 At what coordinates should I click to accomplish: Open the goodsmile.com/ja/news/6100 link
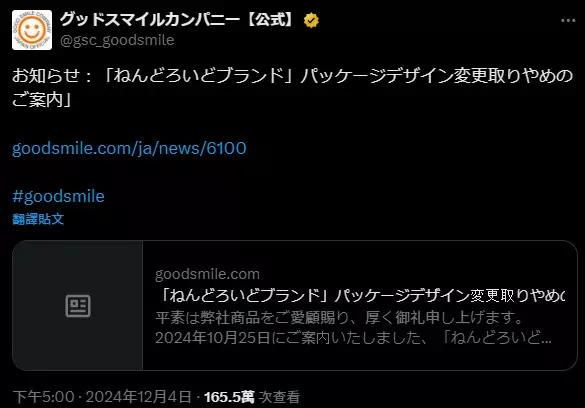(129, 148)
